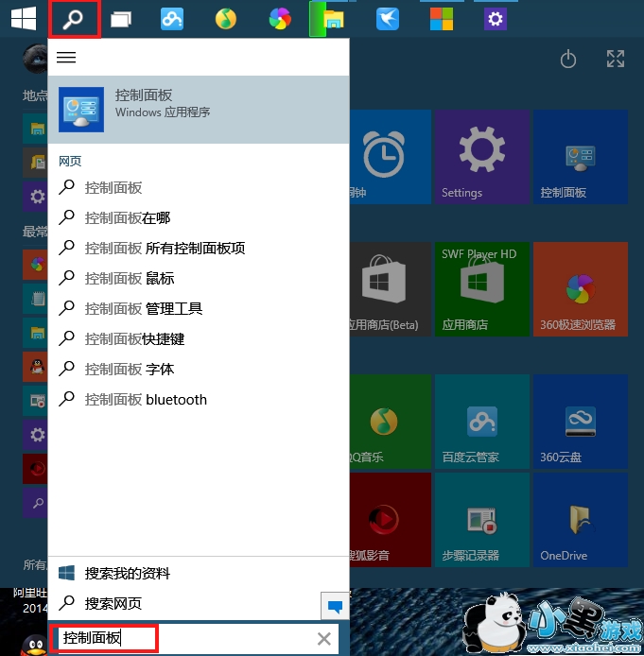Screen dimensions: 644x656
Task: Open File Explorer taskbar icon
Action: point(334,19)
